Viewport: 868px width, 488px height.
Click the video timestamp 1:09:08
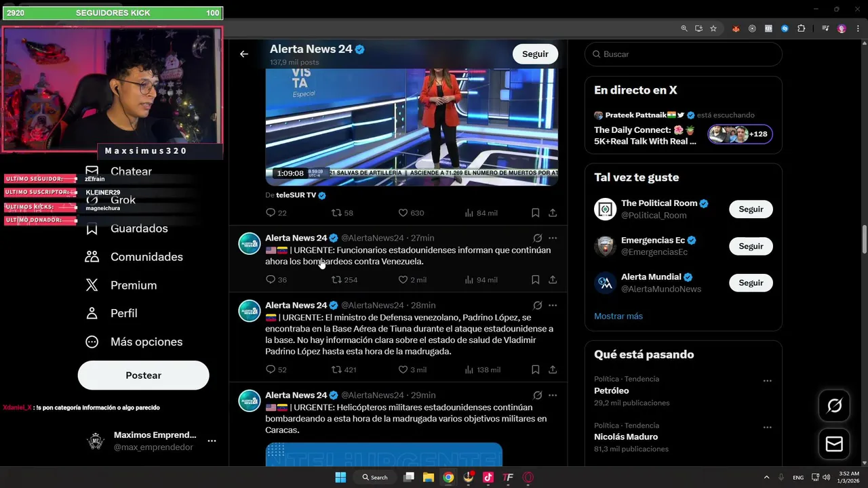290,174
